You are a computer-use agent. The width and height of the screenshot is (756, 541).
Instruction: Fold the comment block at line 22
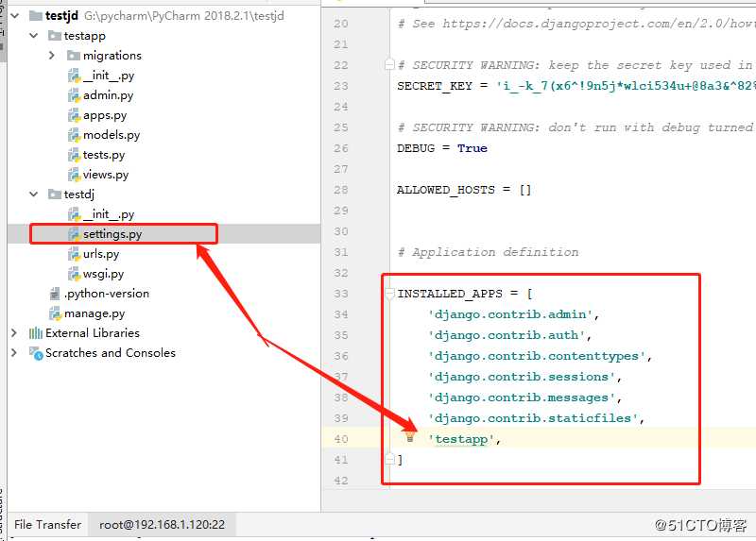pyautogui.click(x=390, y=64)
